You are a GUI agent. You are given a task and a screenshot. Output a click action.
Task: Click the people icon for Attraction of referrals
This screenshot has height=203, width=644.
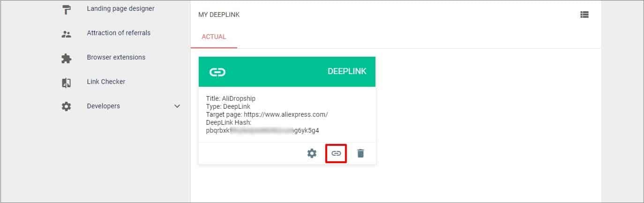click(67, 34)
